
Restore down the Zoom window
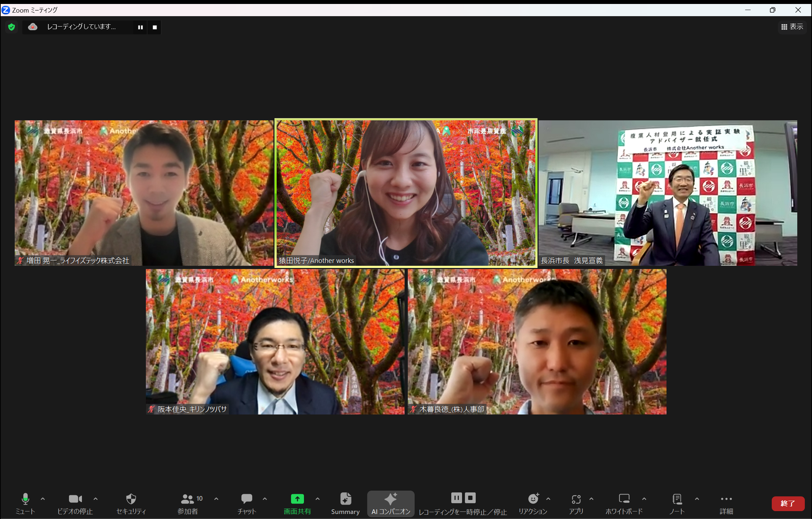772,10
